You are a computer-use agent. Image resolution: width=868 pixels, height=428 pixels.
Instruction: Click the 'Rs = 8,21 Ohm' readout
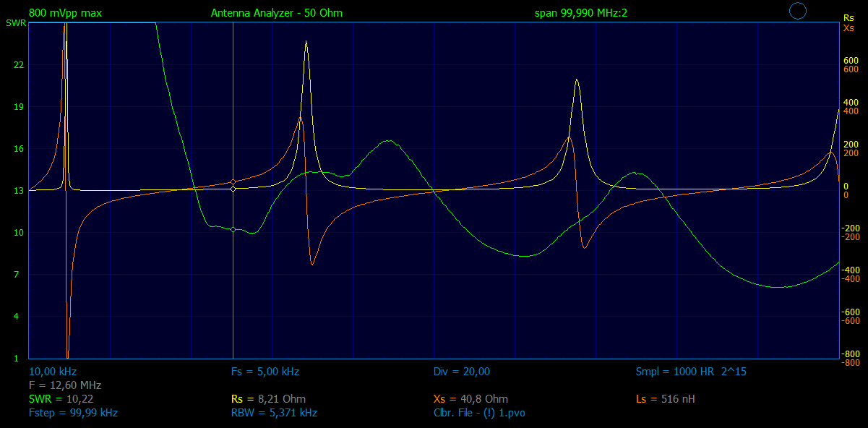(x=268, y=399)
